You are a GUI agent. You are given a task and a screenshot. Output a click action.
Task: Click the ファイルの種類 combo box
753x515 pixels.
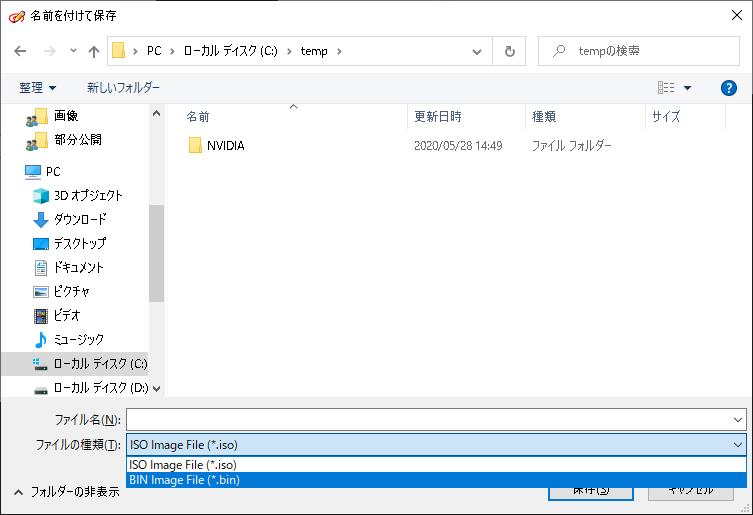click(x=437, y=445)
